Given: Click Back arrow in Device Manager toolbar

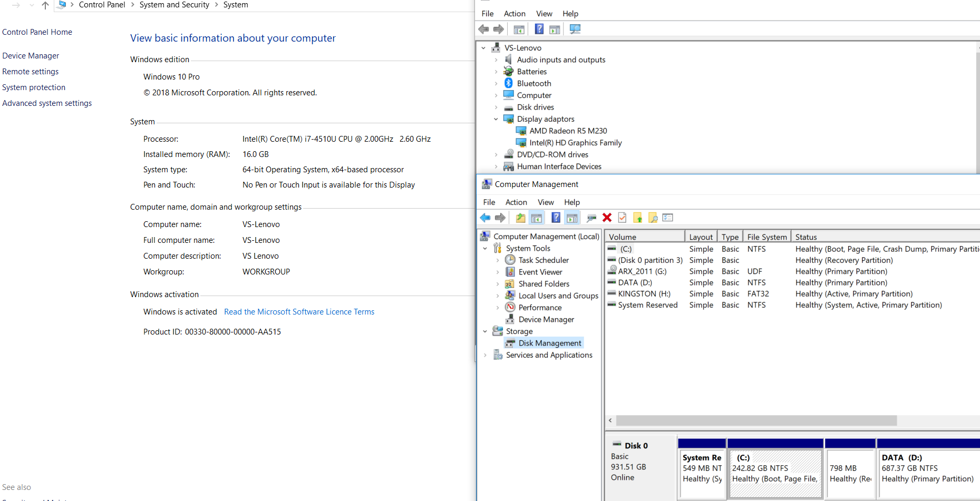Looking at the screenshot, I should (483, 30).
